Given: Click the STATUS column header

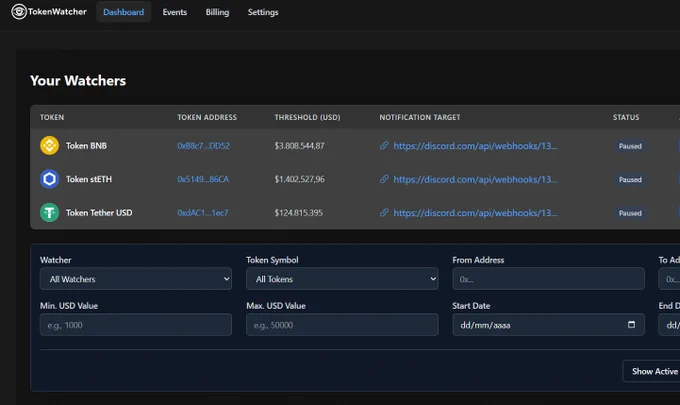Looking at the screenshot, I should point(626,117).
